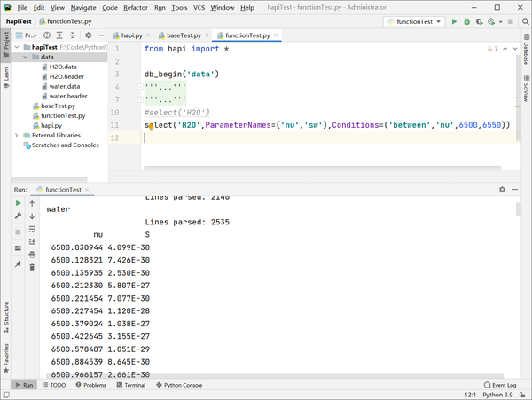Open the functionTest run configuration dropdown

(414, 20)
